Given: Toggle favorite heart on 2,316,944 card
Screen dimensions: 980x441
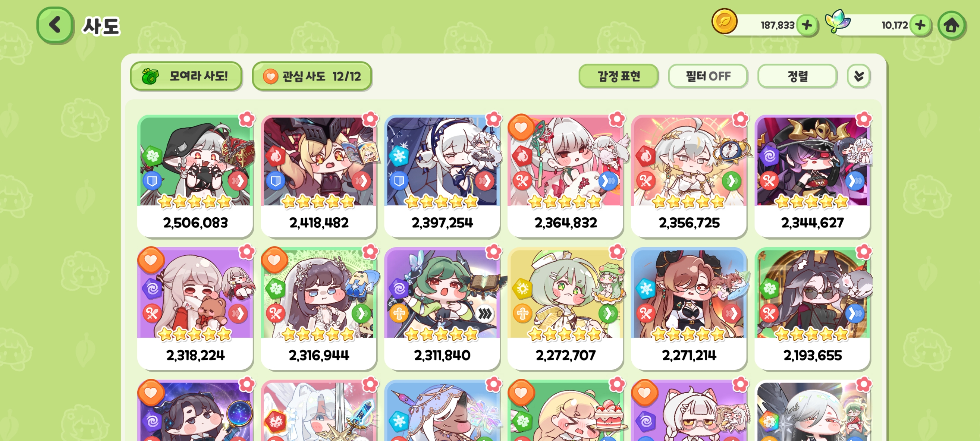Looking at the screenshot, I should 274,260.
